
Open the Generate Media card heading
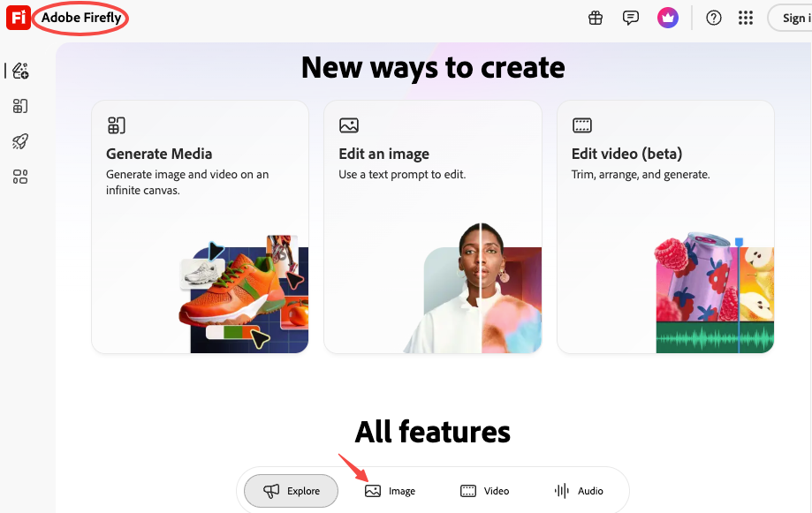tap(159, 154)
